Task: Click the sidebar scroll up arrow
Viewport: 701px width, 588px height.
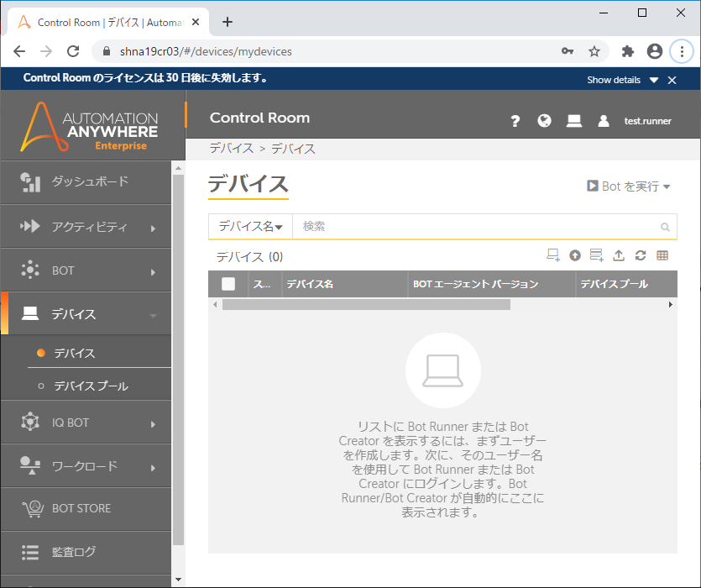Action: point(178,168)
